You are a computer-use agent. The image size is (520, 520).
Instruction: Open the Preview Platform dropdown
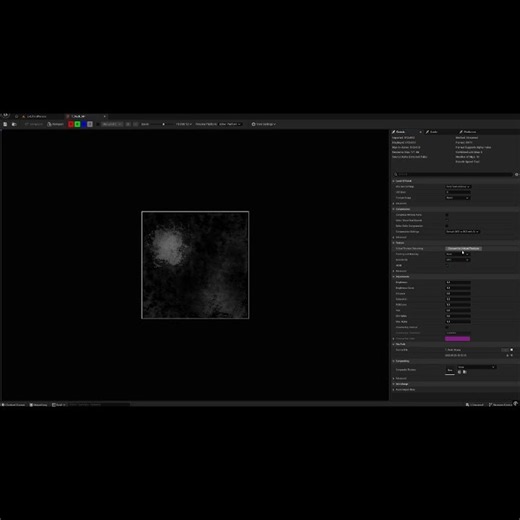[x=230, y=124]
